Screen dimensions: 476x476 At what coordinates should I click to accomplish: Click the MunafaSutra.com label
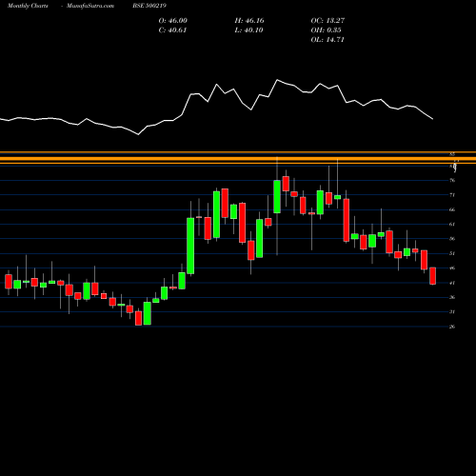coord(90,6)
